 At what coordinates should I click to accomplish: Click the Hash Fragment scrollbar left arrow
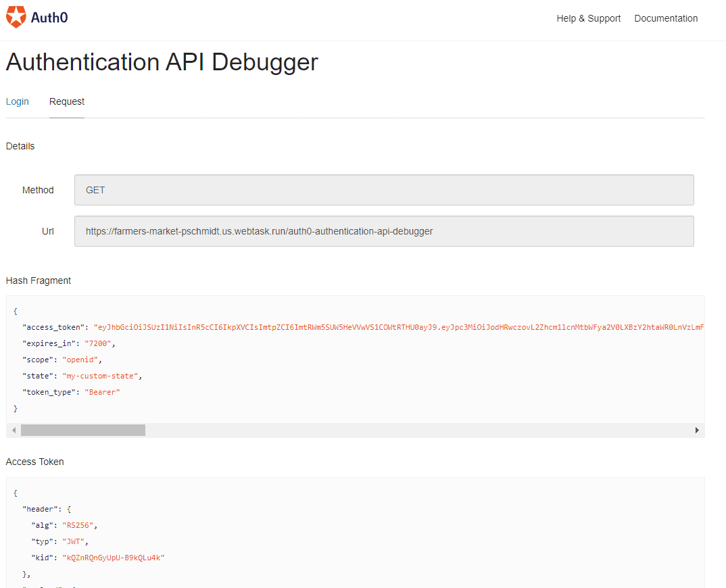coord(14,430)
